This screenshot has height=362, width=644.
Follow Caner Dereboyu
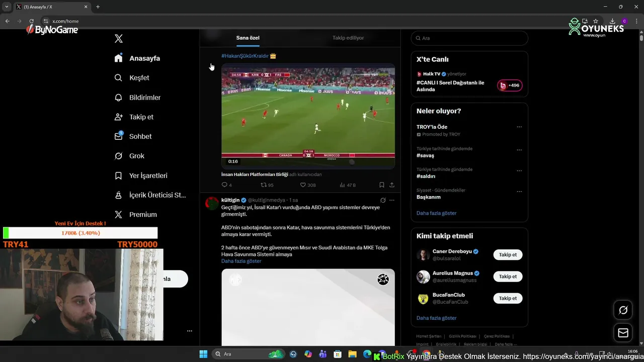pyautogui.click(x=508, y=255)
